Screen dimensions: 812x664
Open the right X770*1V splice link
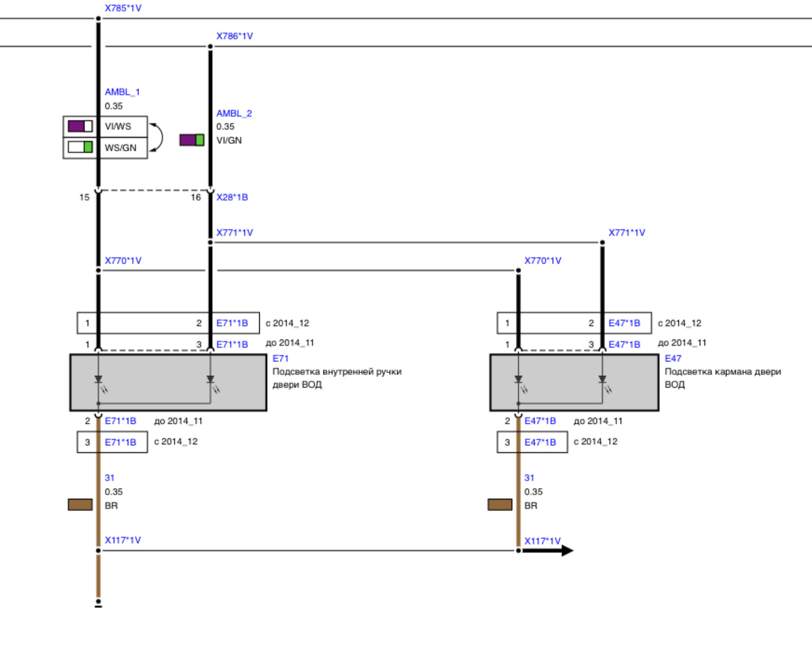[x=543, y=260]
